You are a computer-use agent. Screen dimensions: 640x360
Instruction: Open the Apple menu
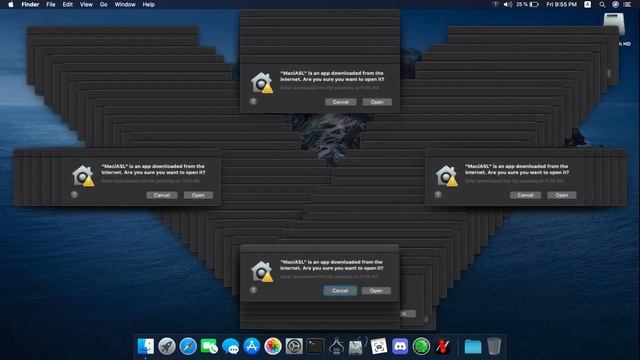pos(11,4)
